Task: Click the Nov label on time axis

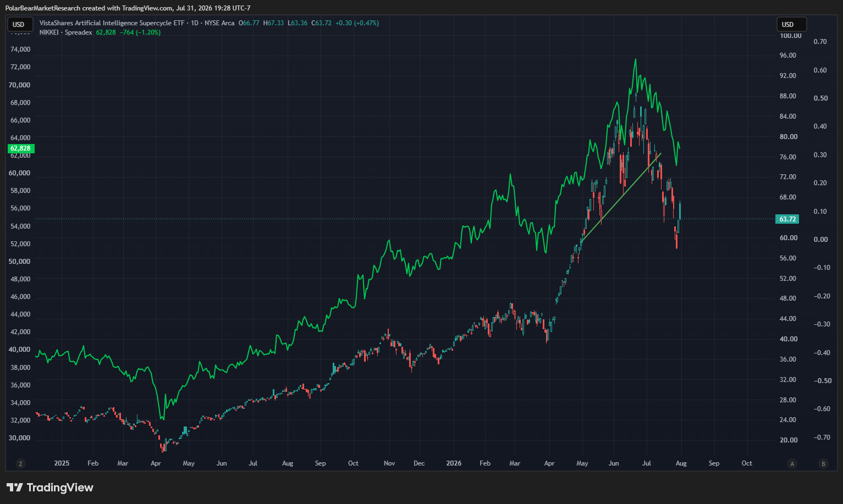Action: (389, 463)
